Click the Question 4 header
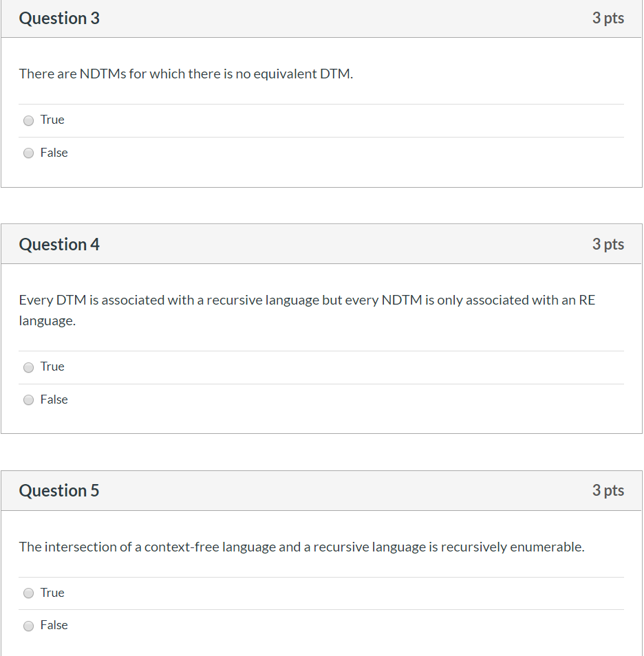Image resolution: width=644 pixels, height=656 pixels. 59,244
